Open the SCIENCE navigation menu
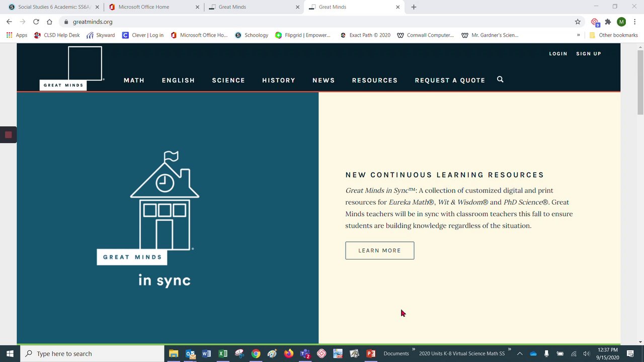This screenshot has height=362, width=644. (x=228, y=80)
